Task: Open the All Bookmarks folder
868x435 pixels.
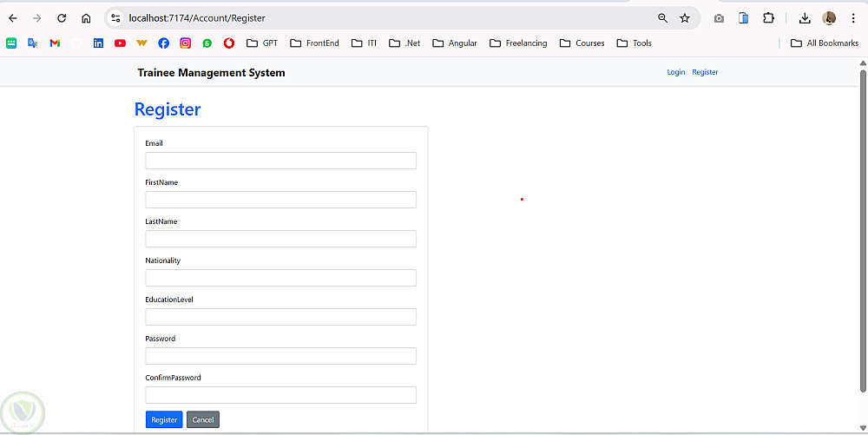Action: pyautogui.click(x=825, y=43)
